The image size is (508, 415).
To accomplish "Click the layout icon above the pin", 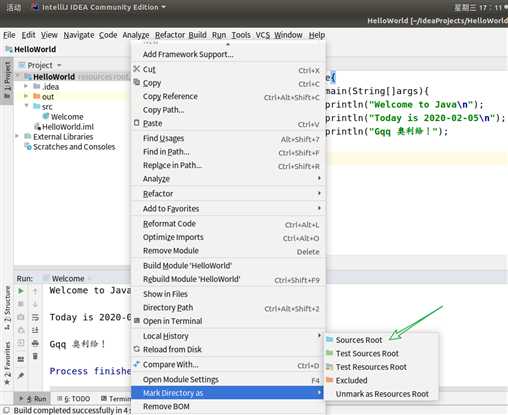I will coord(21,359).
